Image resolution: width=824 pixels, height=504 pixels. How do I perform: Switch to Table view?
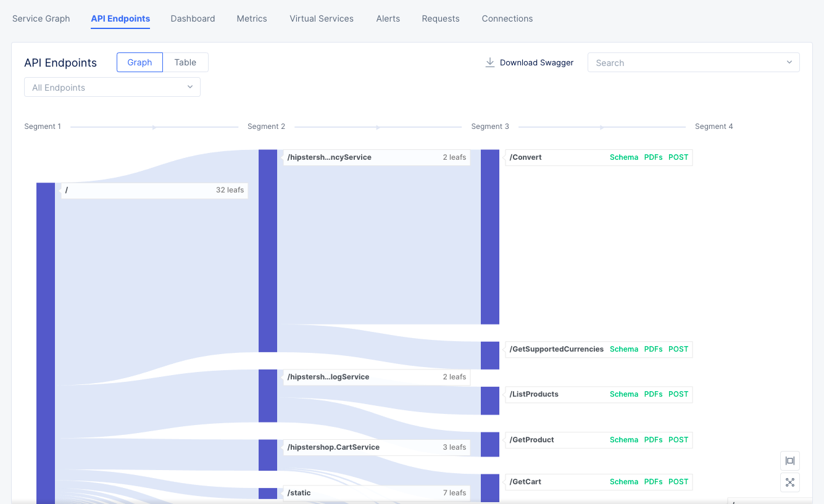[185, 62]
